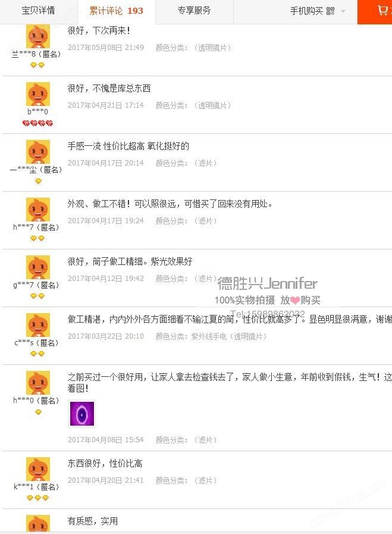Click the orange shopping cart button
The image size is (392, 534).
pos(375,12)
